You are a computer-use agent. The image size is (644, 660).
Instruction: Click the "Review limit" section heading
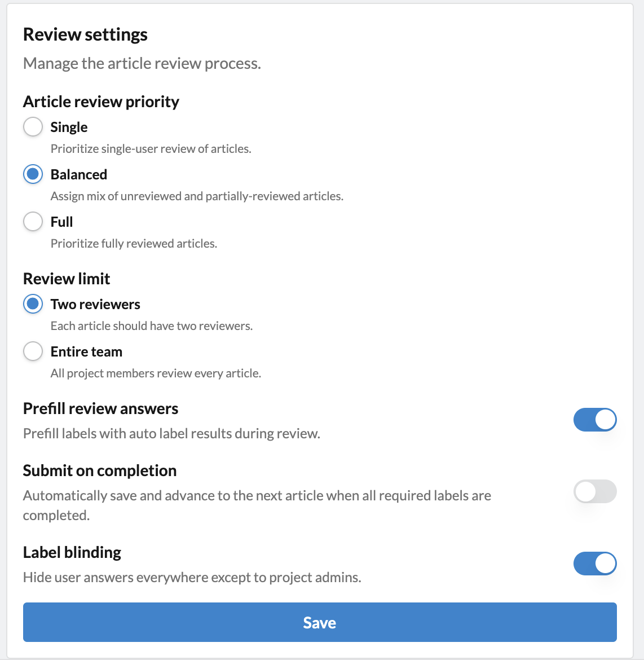pyautogui.click(x=67, y=279)
